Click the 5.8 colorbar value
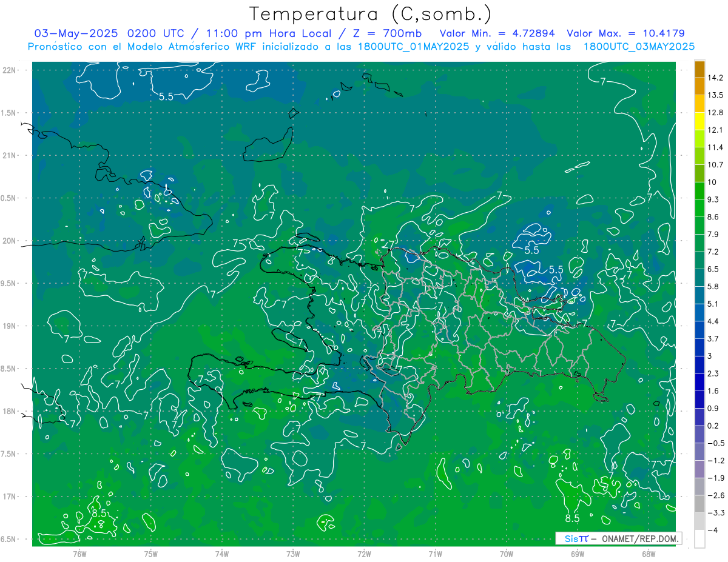Image resolution: width=728 pixels, height=562 pixels. tap(714, 287)
